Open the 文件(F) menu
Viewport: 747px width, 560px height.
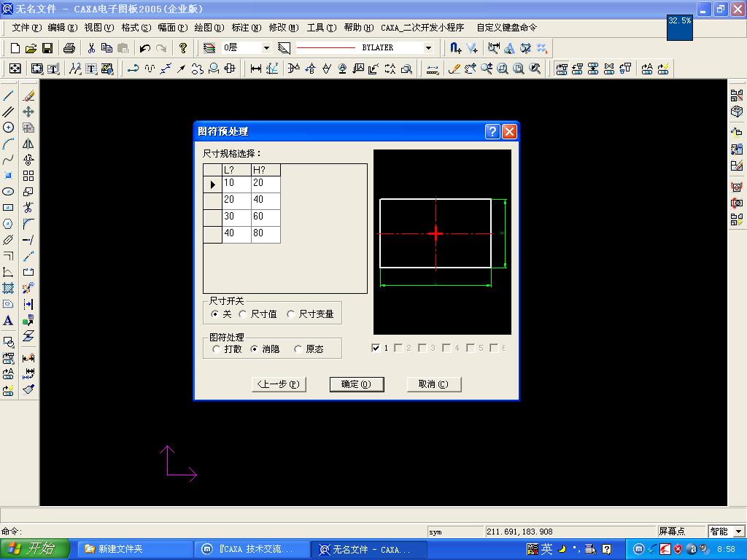click(27, 28)
